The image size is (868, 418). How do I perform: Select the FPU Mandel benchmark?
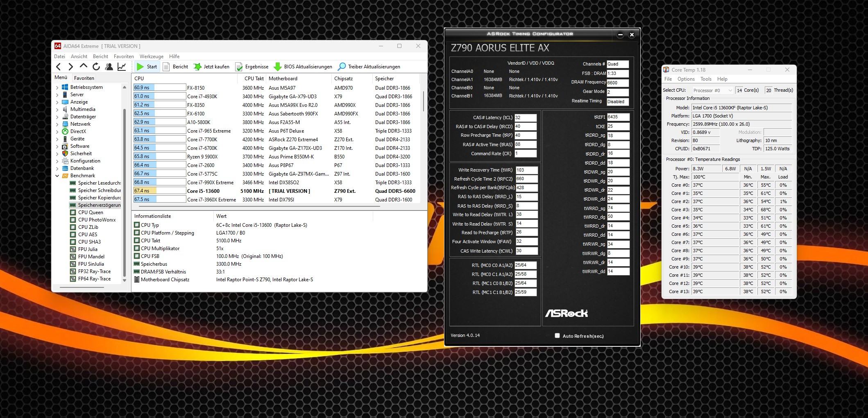(x=91, y=257)
